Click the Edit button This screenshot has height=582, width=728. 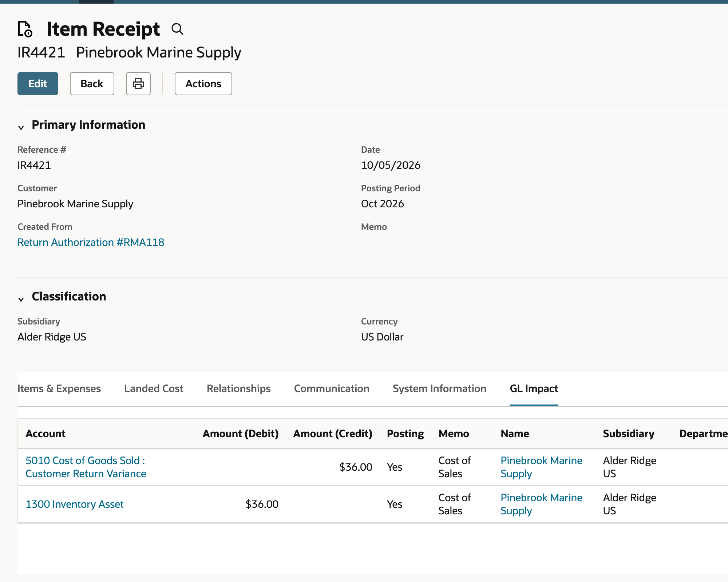38,84
